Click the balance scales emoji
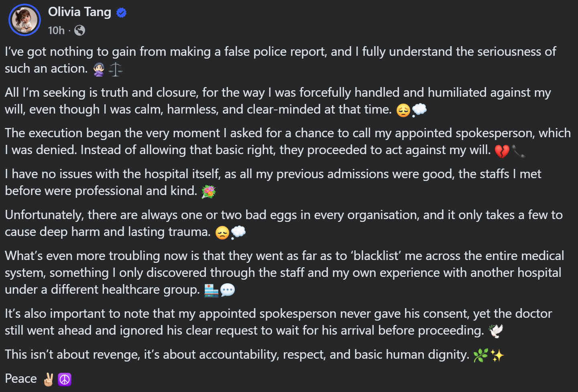 tap(116, 69)
